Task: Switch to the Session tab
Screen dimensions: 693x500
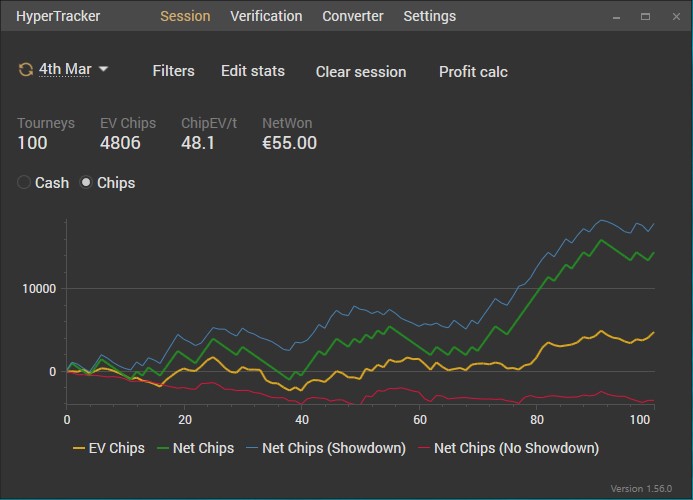Action: point(185,16)
